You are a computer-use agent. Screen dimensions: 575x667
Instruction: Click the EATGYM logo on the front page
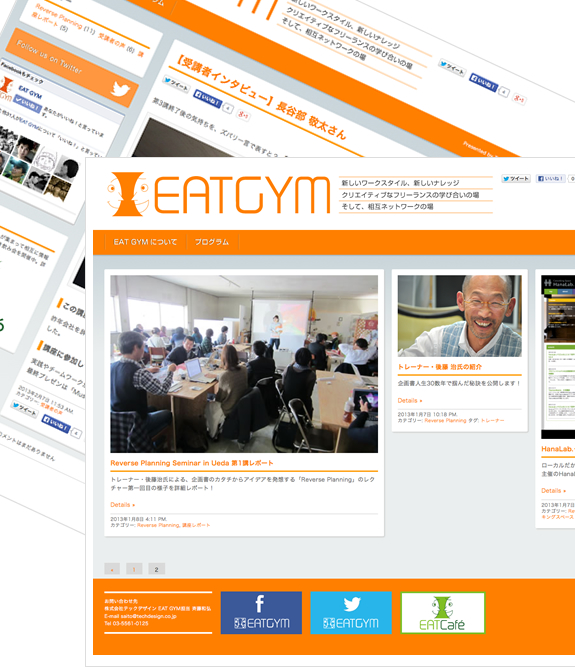point(219,194)
